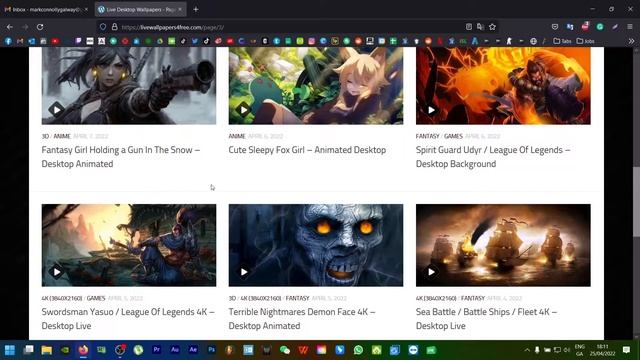
Task: Open Terrible Nightmares Demon Face 4K title link
Action: click(302, 319)
